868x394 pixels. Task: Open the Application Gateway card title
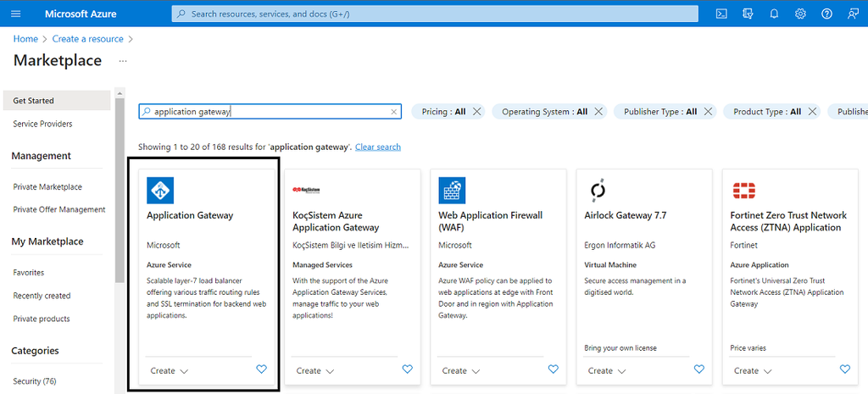click(x=190, y=216)
